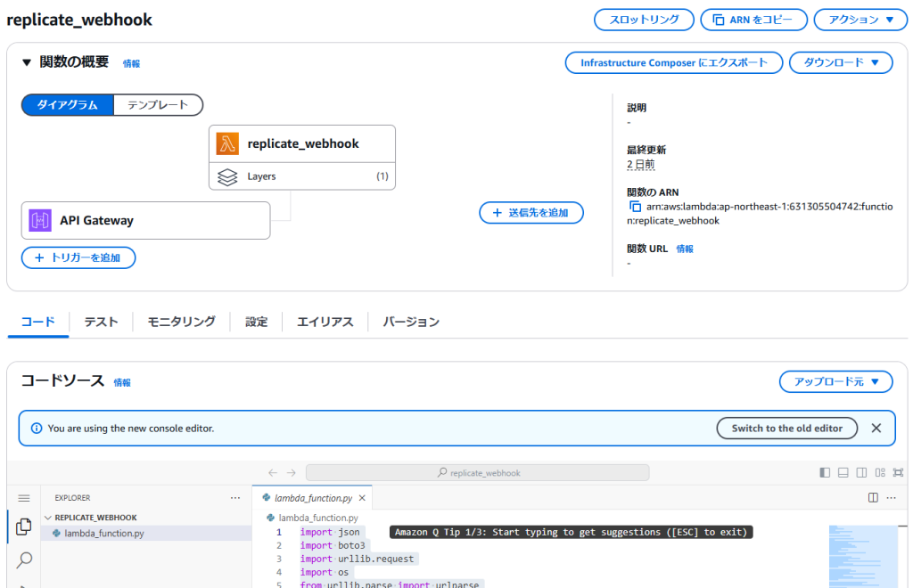Image resolution: width=913 pixels, height=588 pixels.
Task: Click the editor search box replicate_webhook
Action: (477, 473)
